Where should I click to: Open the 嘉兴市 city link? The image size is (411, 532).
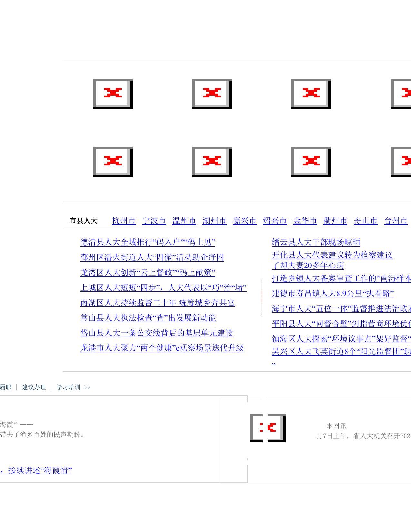(x=245, y=221)
